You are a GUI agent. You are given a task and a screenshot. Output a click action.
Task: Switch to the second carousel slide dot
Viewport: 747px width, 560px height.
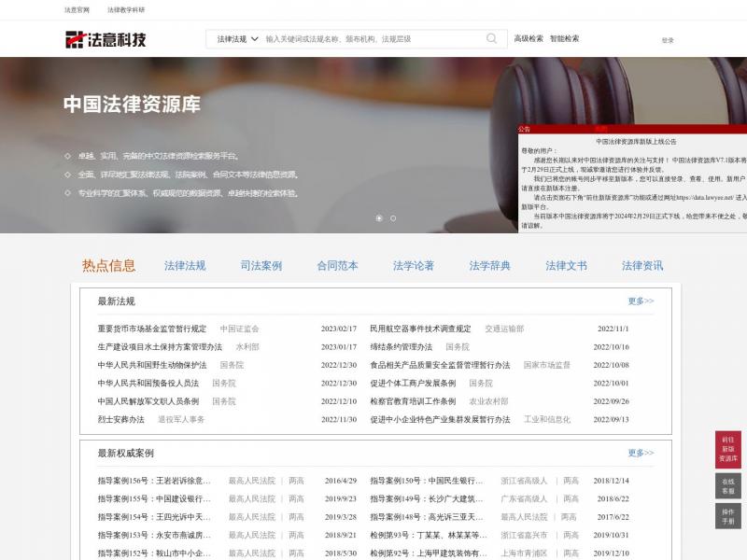393,218
